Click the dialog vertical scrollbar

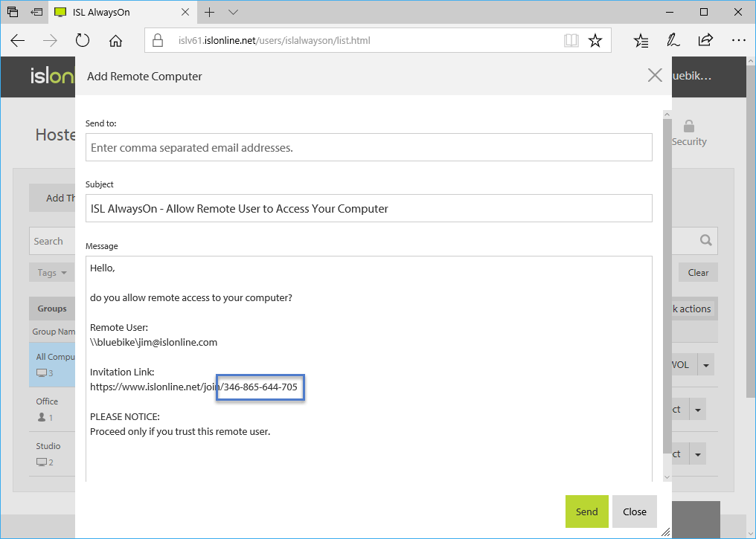point(667,287)
